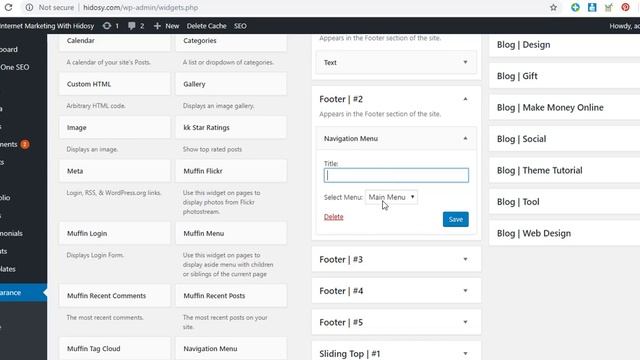Viewport: 640px width, 360px height.
Task: Select the kk Star Ratings widget
Action: point(231,127)
